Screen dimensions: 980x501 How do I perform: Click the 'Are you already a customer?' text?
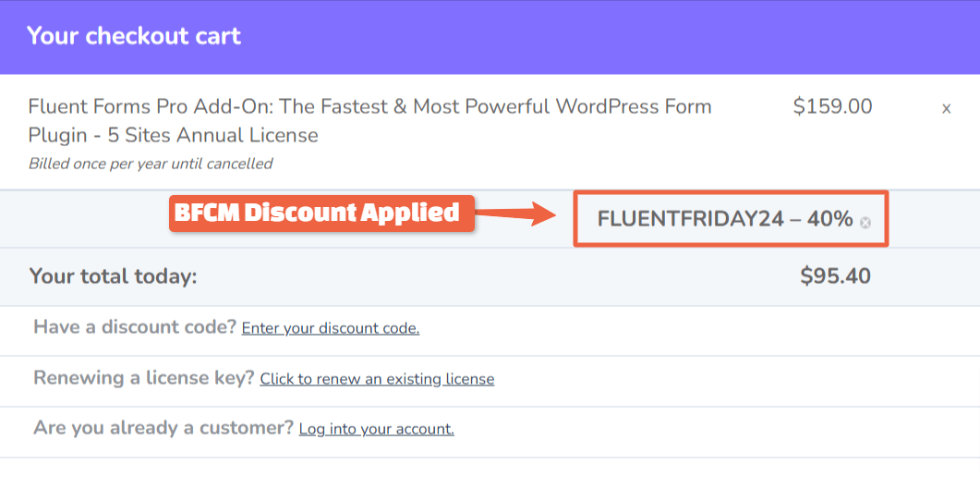coord(163,428)
